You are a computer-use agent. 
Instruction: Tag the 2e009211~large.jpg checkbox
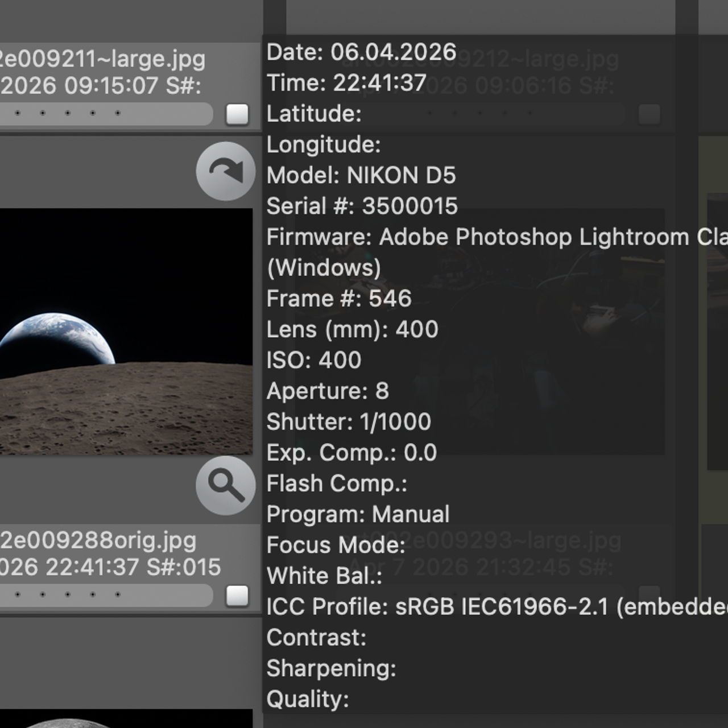pyautogui.click(x=237, y=114)
